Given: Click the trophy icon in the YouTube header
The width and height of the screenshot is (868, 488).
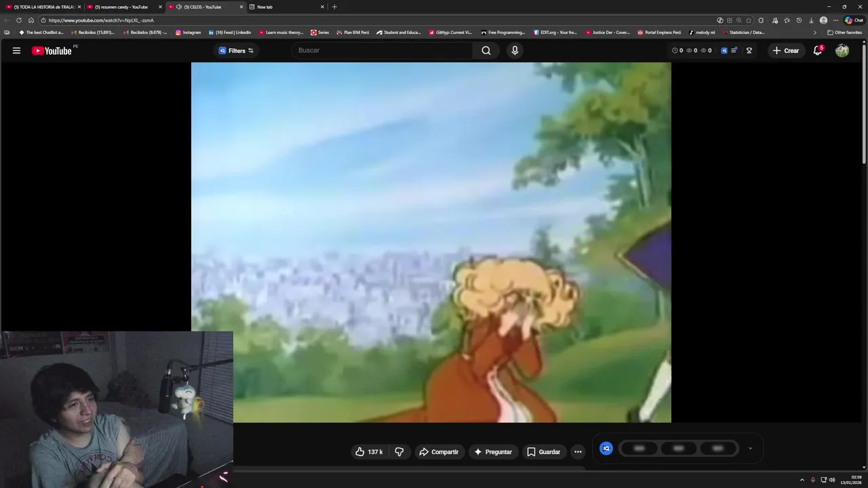Looking at the screenshot, I should click(749, 50).
